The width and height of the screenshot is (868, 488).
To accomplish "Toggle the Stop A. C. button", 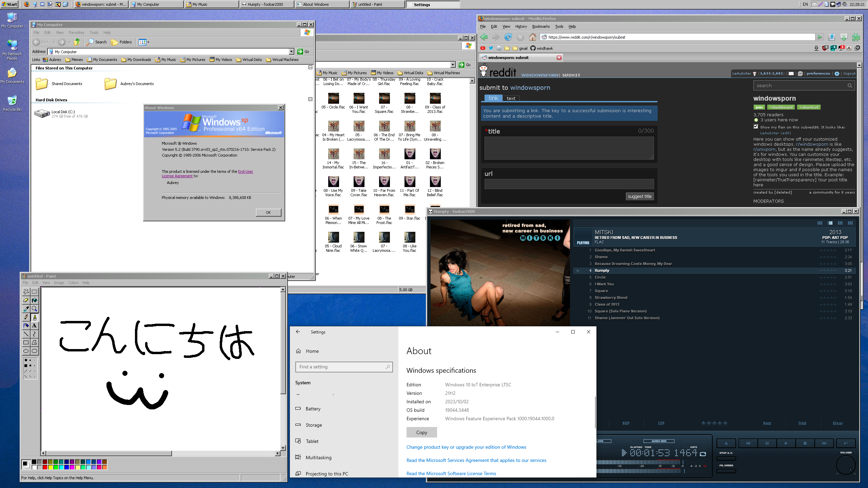I will pyautogui.click(x=726, y=459).
